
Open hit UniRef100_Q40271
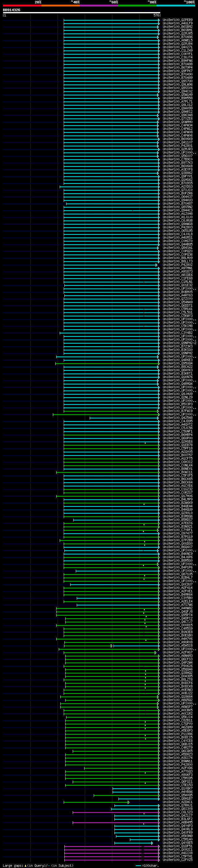[x=178, y=48]
